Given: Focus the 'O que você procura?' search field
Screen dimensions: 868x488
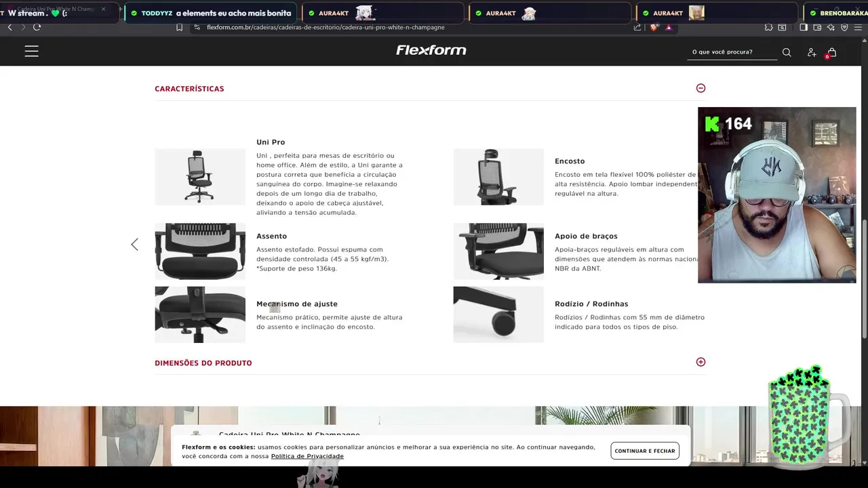Looking at the screenshot, I should (x=732, y=52).
